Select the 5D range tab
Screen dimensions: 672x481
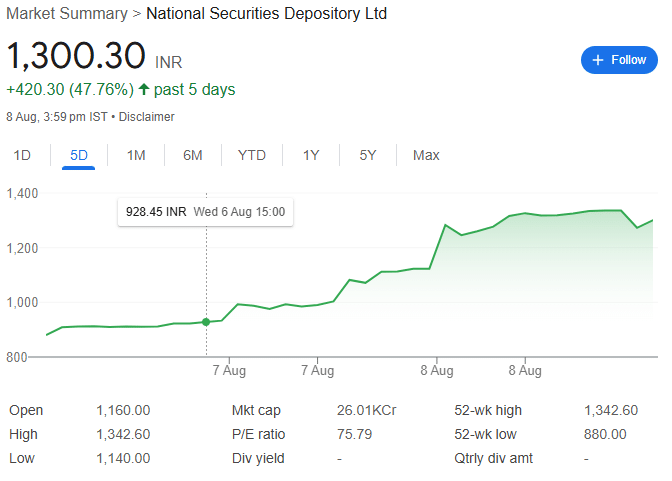click(x=79, y=155)
